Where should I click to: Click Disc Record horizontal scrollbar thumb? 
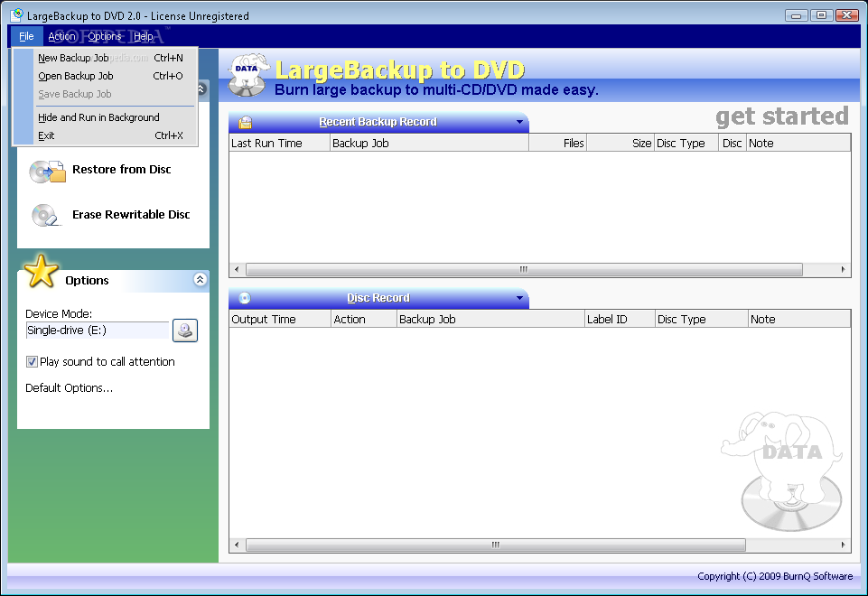(496, 545)
